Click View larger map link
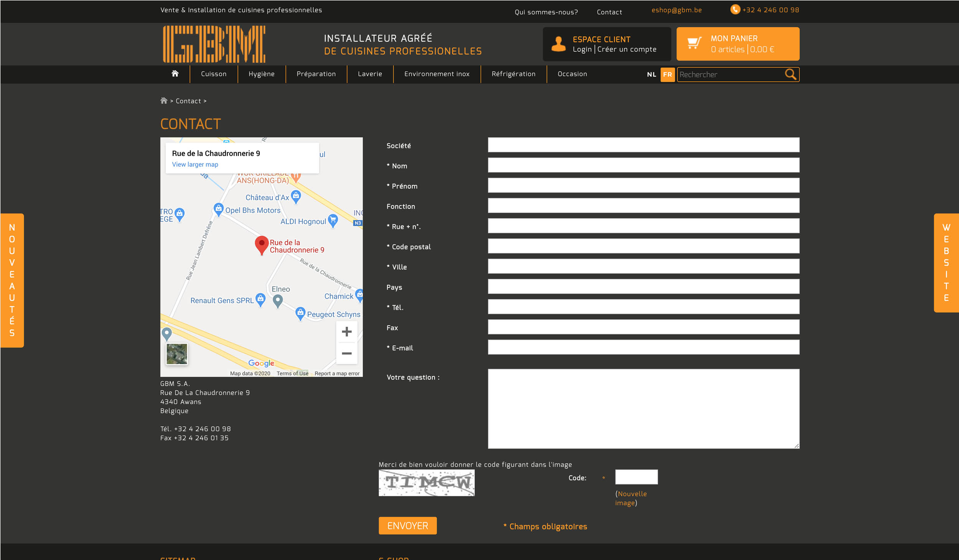The height and width of the screenshot is (560, 959). click(195, 164)
